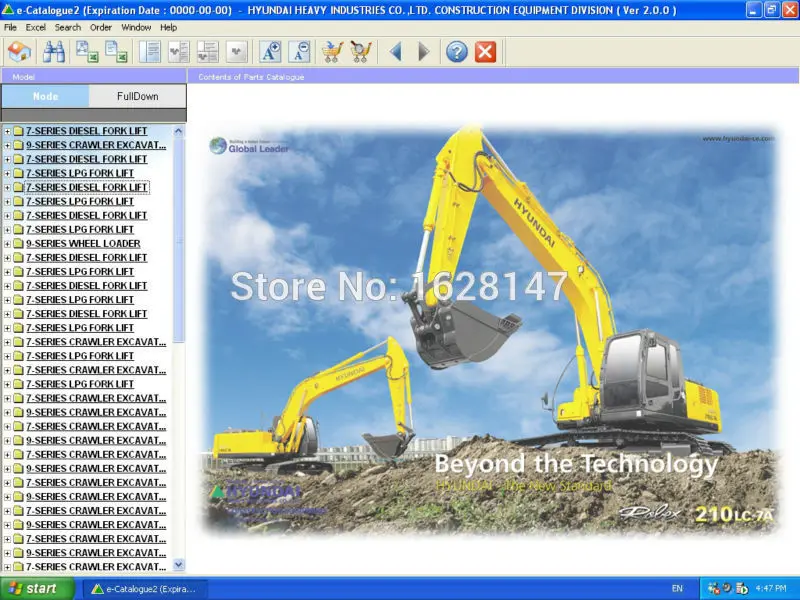Screen dimensions: 800x600
Task: Expand the 9-SERIES WHEEL LOADER node
Action: (7, 244)
